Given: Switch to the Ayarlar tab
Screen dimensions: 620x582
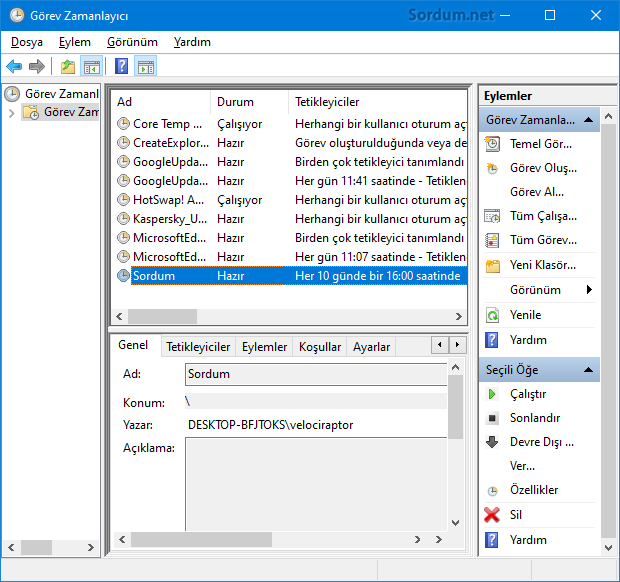Looking at the screenshot, I should 371,347.
